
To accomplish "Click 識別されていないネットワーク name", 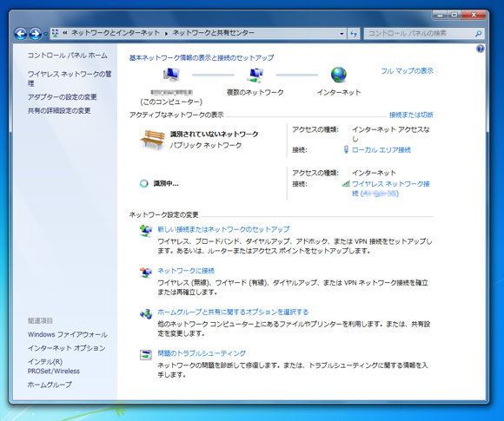I will pyautogui.click(x=215, y=134).
